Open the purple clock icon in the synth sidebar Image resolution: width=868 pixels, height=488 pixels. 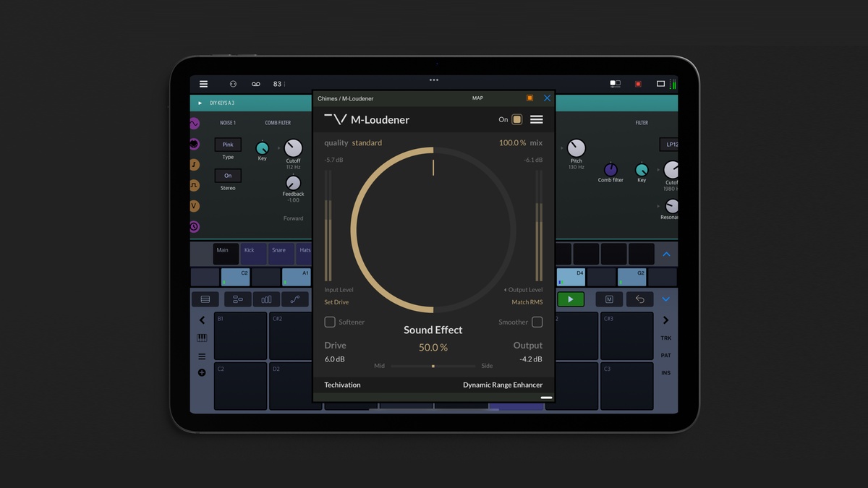pos(194,227)
